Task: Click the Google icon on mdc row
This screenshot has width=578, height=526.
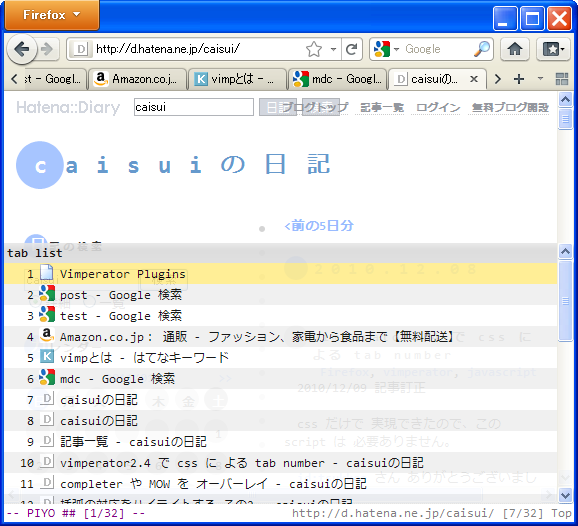Action: (x=47, y=378)
